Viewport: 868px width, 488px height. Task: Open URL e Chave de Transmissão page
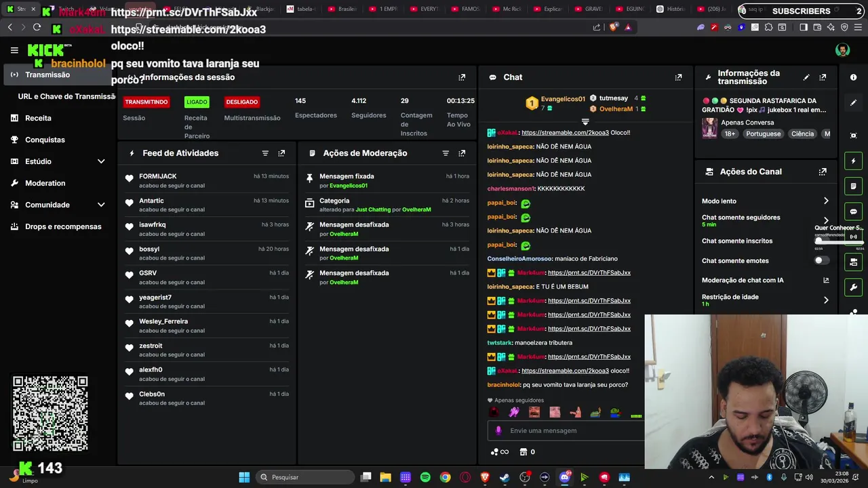67,96
